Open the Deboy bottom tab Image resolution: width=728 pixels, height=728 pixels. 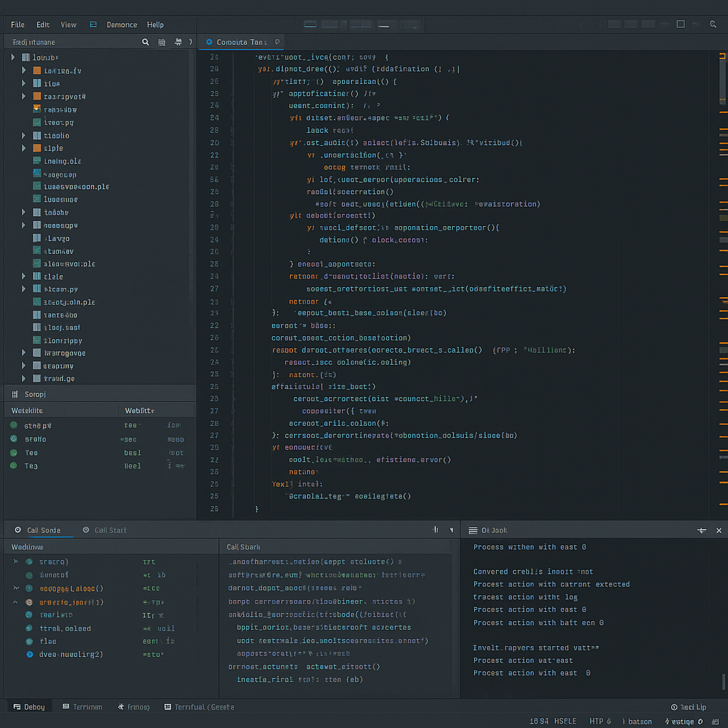29,707
